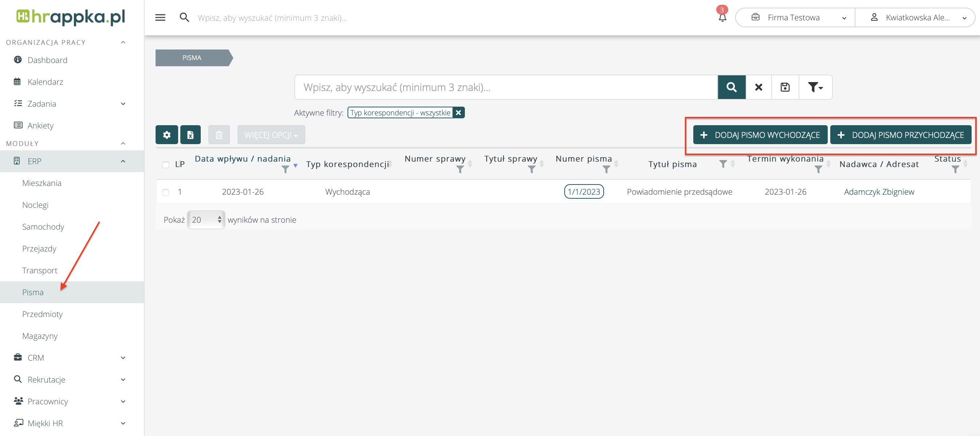Screen dimensions: 980x436
Task: Go to Kalendarz in the sidebar
Action: pos(45,82)
